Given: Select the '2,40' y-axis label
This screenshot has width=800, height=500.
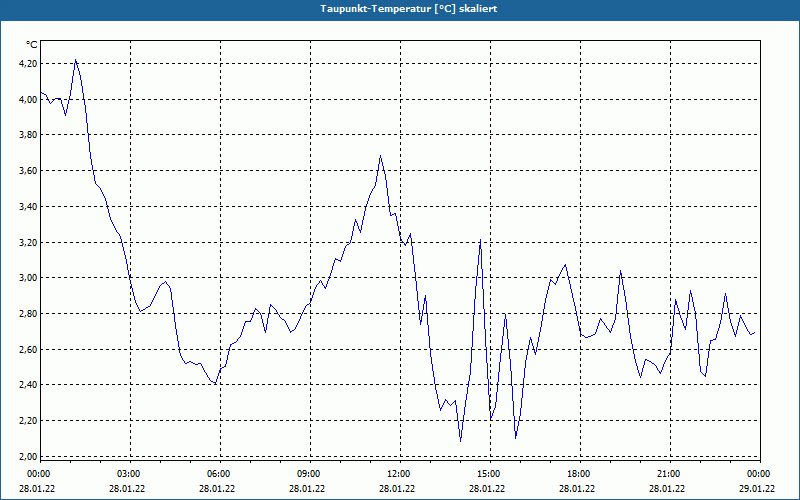Looking at the screenshot, I should pyautogui.click(x=28, y=385).
